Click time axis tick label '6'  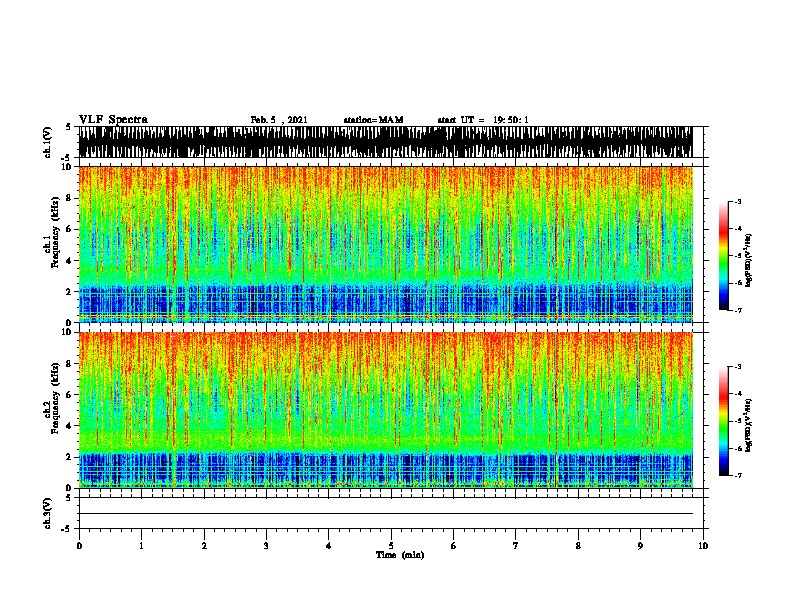454,546
